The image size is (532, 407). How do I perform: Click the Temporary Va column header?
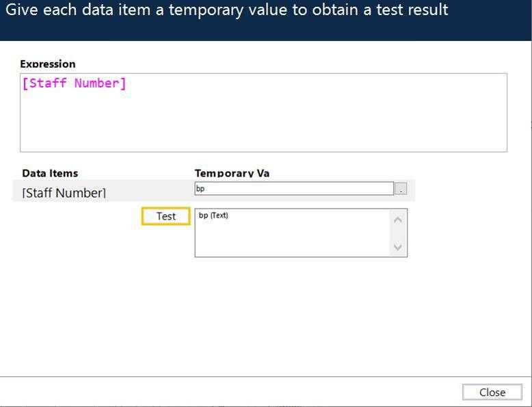tap(232, 173)
